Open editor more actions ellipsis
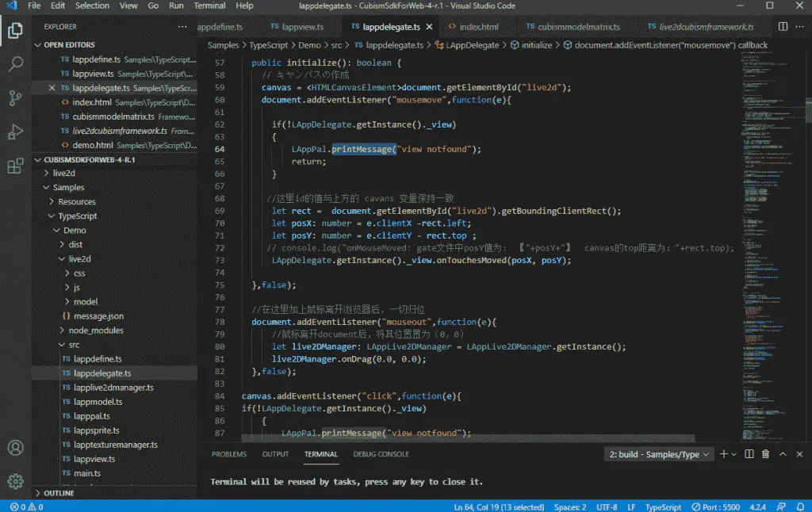The width and height of the screenshot is (812, 512). coord(799,26)
